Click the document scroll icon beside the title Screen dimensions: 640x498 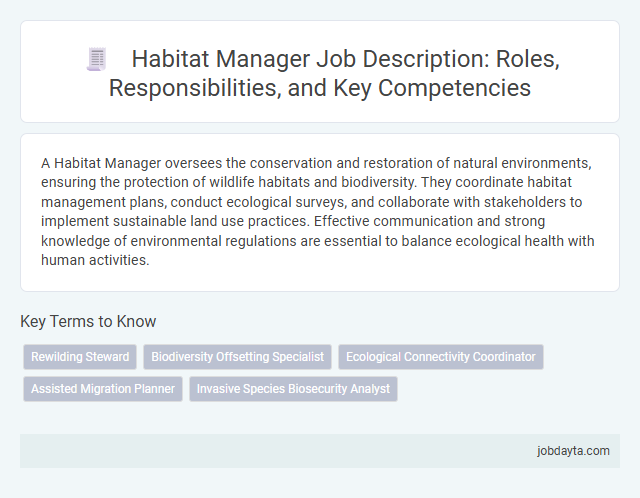97,59
